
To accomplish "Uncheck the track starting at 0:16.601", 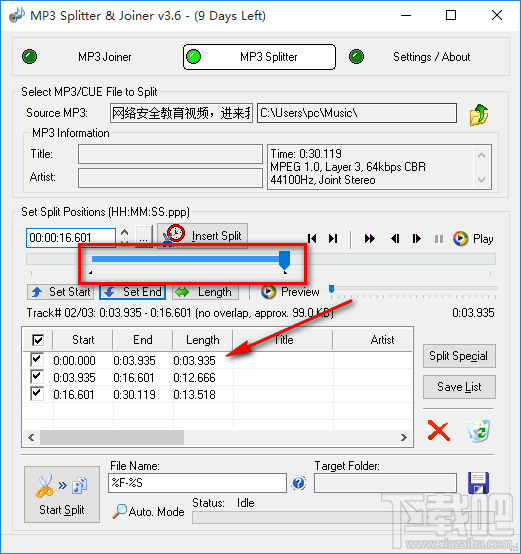I will pos(37,394).
